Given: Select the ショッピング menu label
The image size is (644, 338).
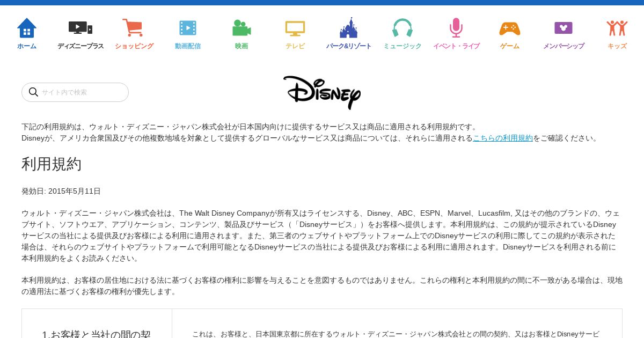Looking at the screenshot, I should (x=134, y=46).
